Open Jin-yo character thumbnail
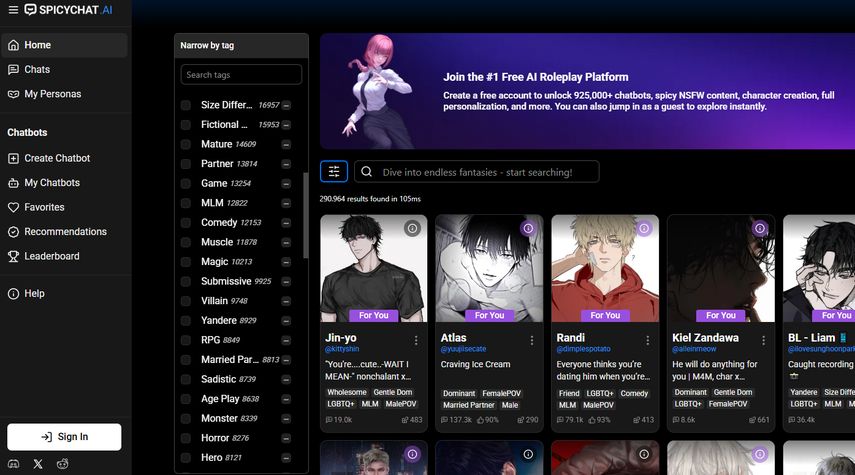855x475 pixels. coord(374,268)
